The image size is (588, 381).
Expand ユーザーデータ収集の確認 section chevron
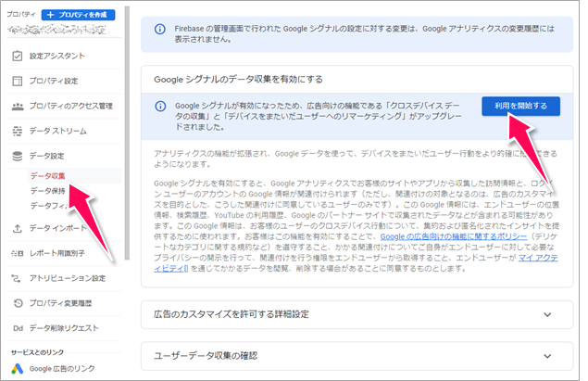click(x=551, y=355)
